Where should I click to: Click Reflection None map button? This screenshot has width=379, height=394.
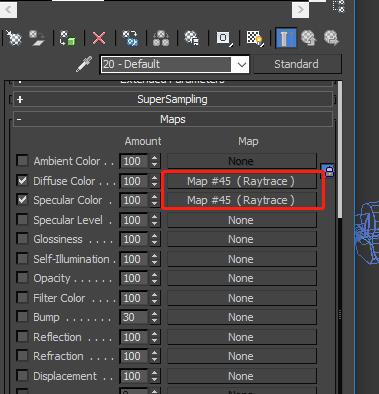click(241, 337)
